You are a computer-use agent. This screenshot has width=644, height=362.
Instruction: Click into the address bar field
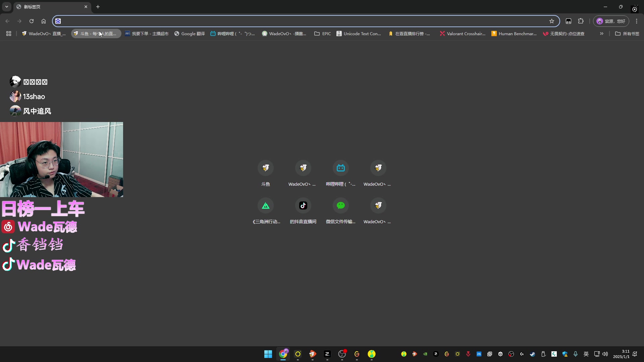point(302,21)
